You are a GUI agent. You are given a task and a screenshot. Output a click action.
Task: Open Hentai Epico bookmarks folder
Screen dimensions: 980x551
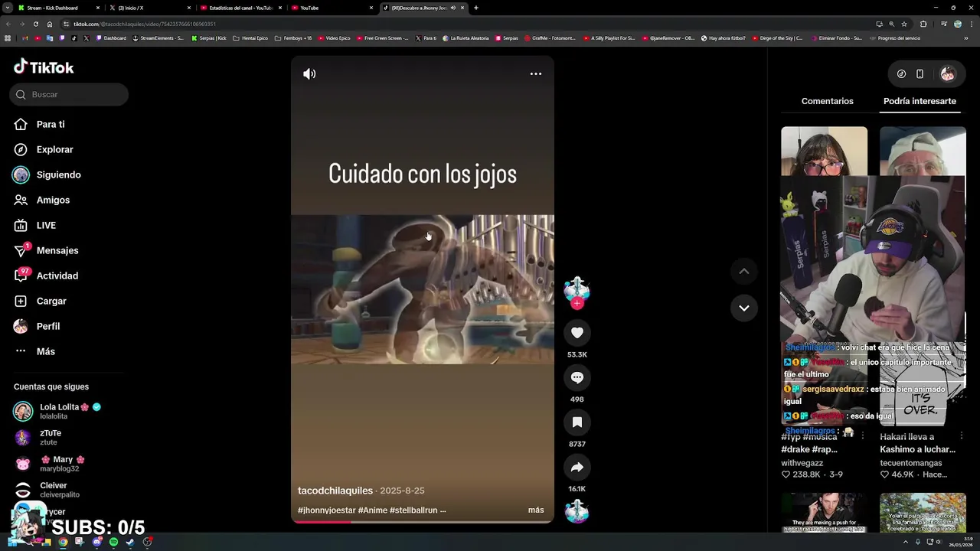coord(250,38)
